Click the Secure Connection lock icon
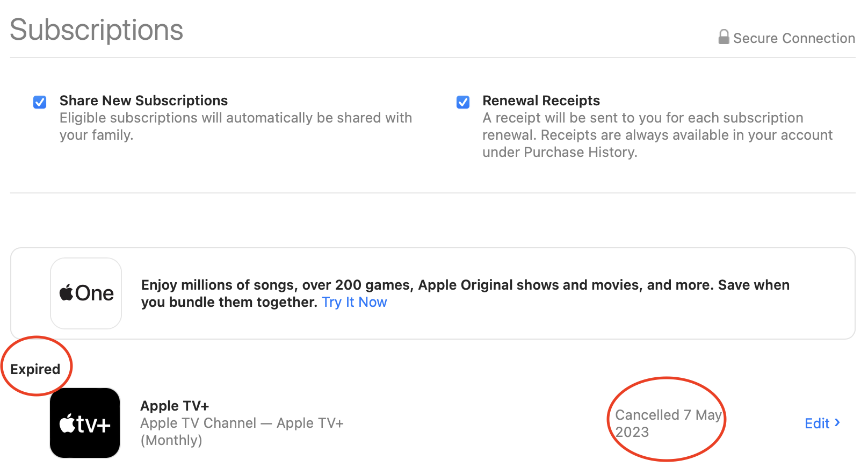Screen dimensions: 868x474 coord(724,37)
